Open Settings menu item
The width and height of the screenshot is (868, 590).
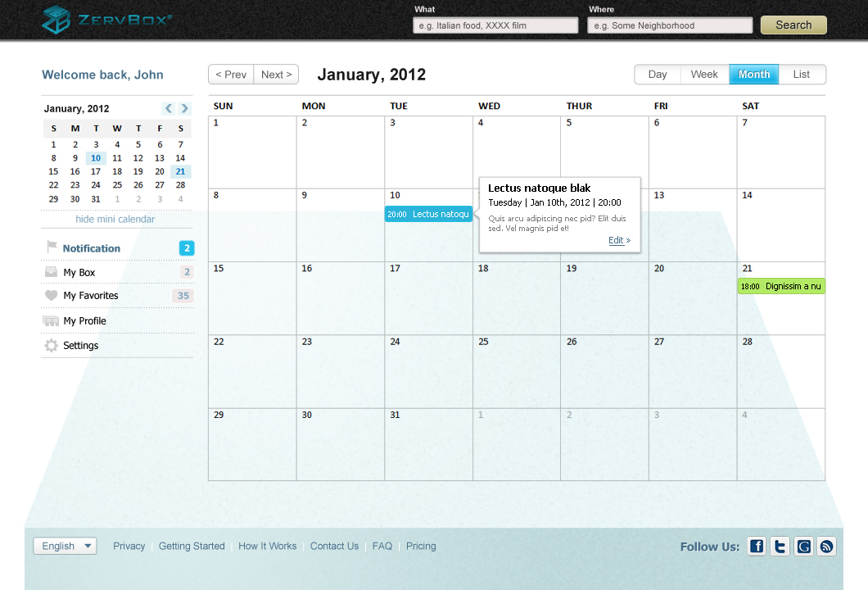point(117,345)
